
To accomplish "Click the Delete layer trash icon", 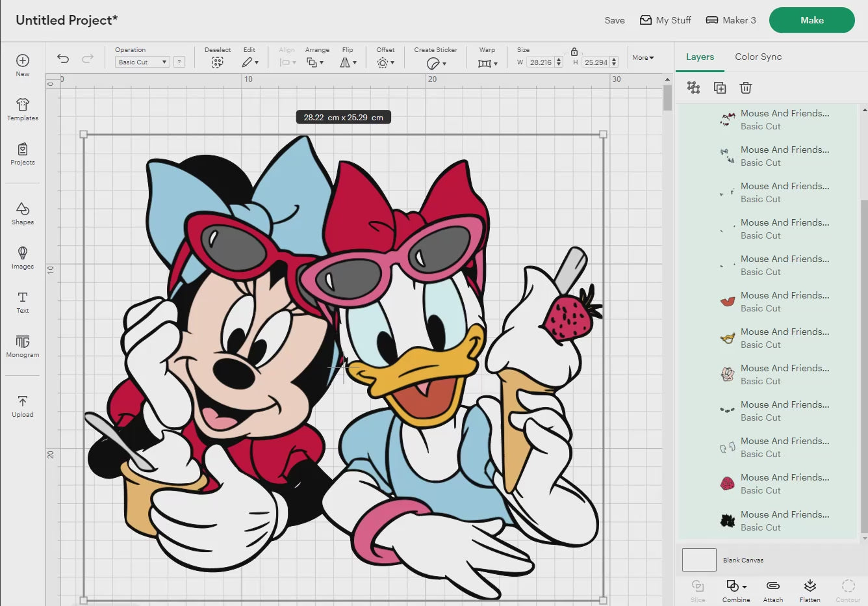I will point(746,87).
